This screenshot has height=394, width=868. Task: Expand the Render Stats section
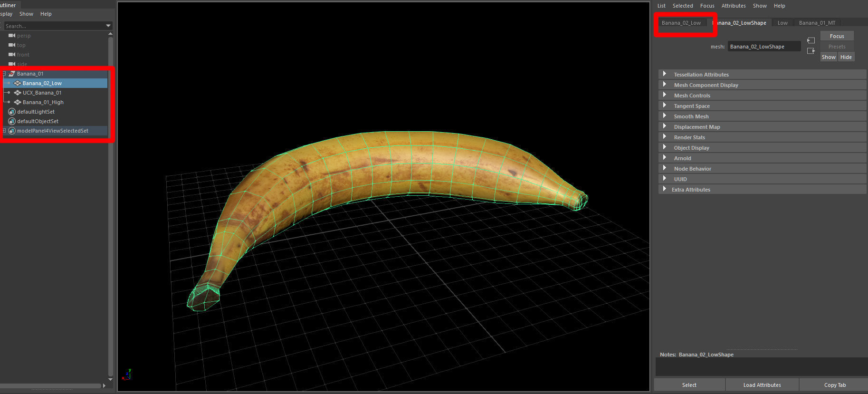coord(665,137)
